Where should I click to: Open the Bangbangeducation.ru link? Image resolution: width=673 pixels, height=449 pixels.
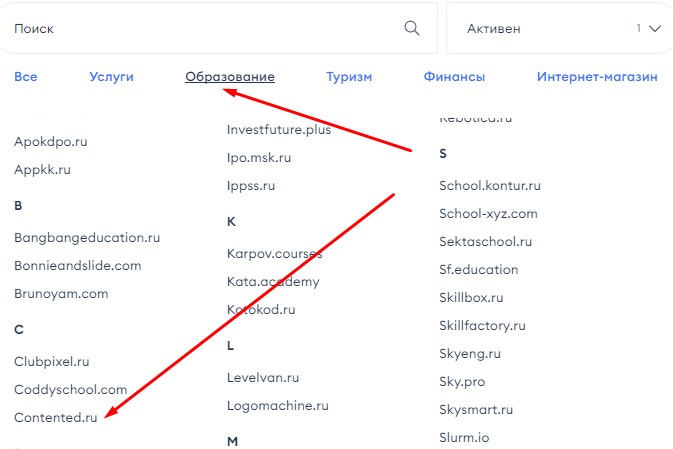coord(87,237)
